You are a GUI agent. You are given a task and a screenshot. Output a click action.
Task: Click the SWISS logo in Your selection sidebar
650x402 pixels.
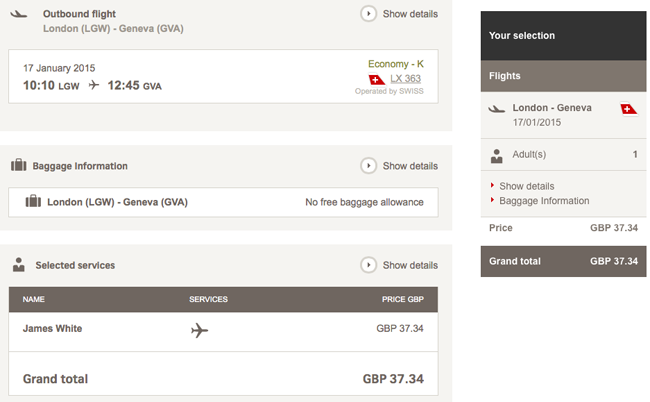tap(629, 109)
